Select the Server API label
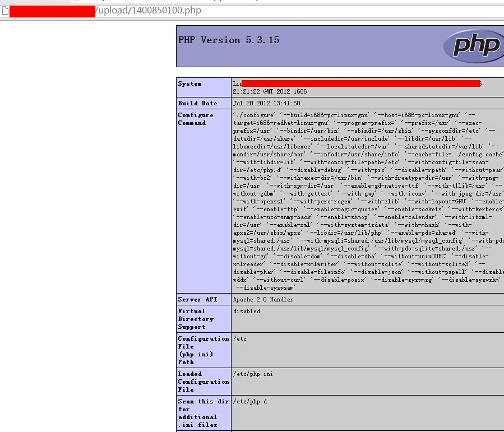 (x=197, y=299)
